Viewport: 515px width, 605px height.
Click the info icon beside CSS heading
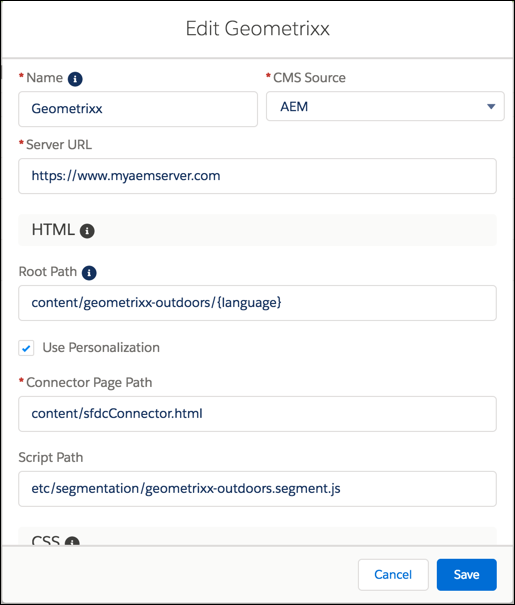tap(72, 541)
